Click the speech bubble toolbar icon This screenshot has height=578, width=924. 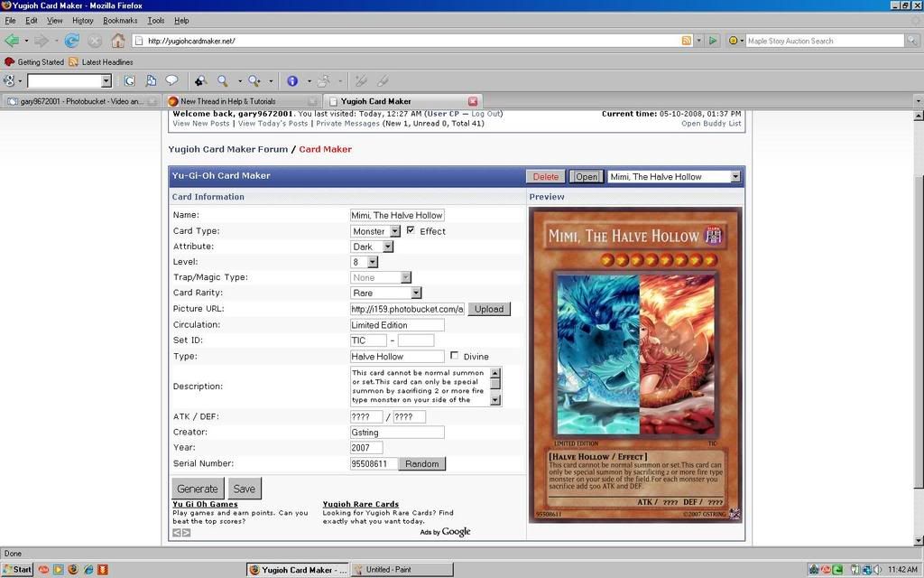click(x=171, y=80)
